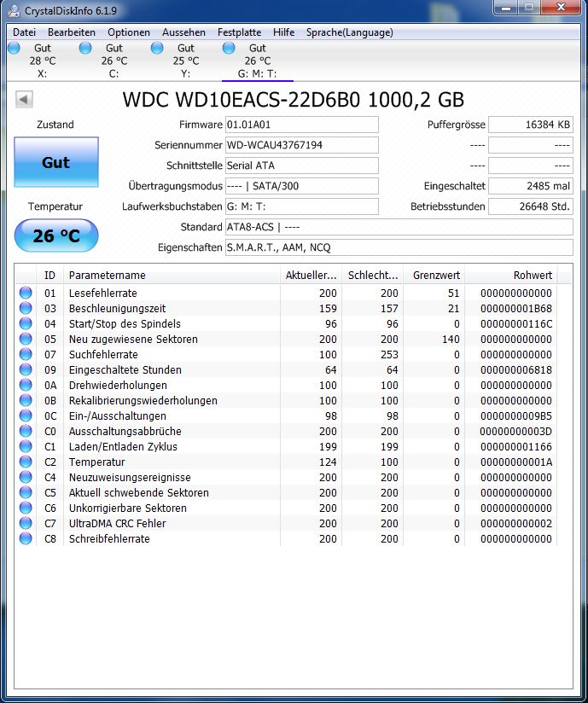Image resolution: width=588 pixels, height=703 pixels.
Task: Select the Y: drive status orb
Action: point(157,48)
